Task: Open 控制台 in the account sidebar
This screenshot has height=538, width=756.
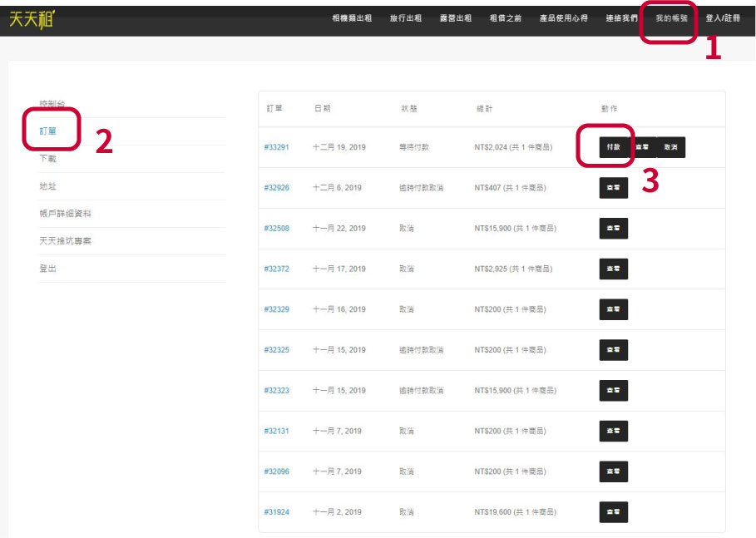Action: 52,104
